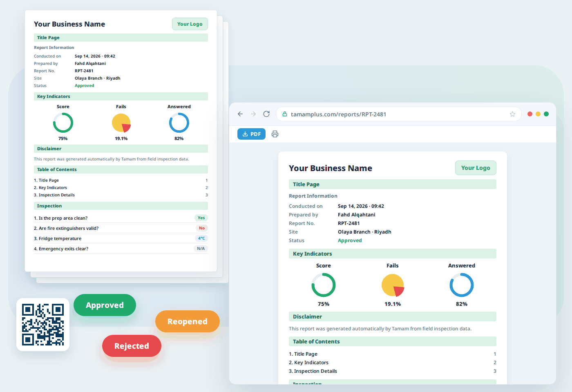This screenshot has width=572, height=392.
Task: Click the Fails pie chart on the paper report
Action: click(x=121, y=123)
